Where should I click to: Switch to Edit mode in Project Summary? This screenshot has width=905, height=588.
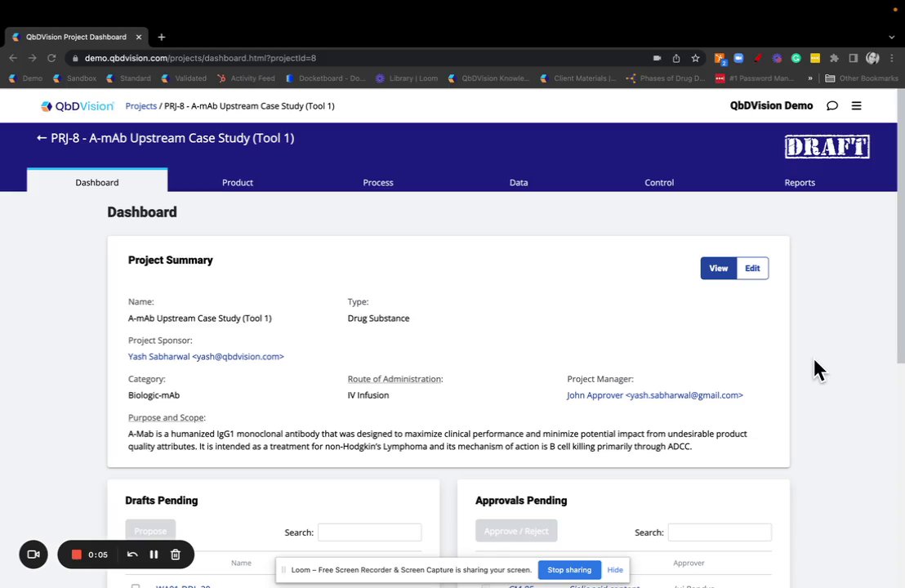(x=752, y=269)
